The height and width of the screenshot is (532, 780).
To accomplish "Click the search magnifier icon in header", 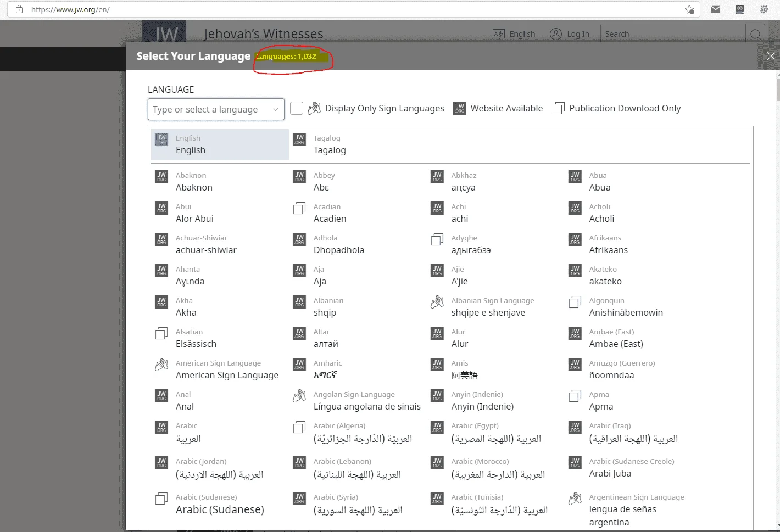I will [756, 35].
